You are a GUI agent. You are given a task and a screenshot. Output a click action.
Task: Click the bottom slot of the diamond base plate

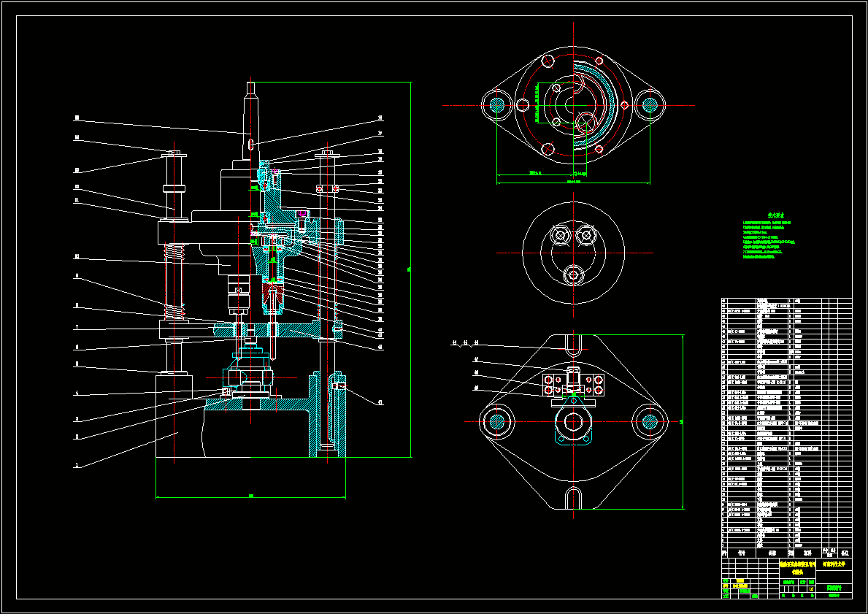574,496
